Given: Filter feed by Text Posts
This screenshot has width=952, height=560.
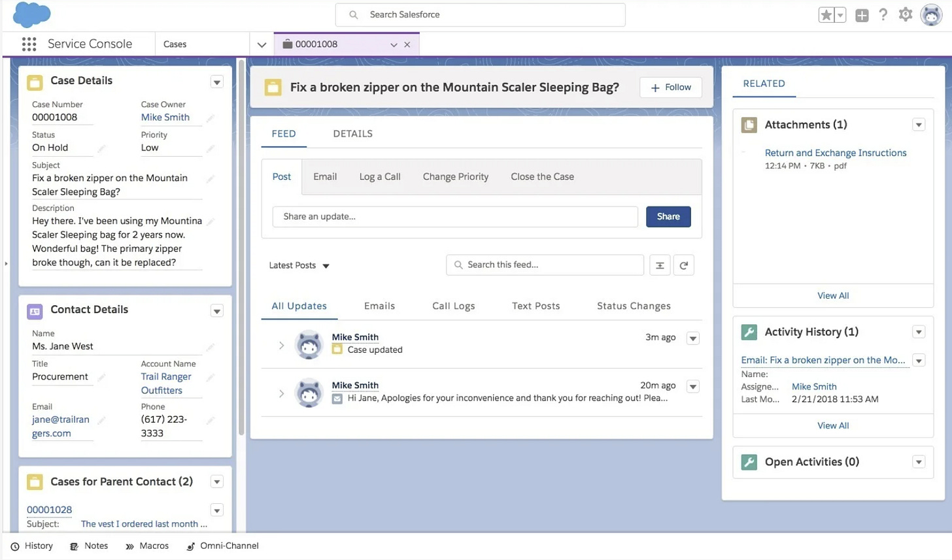Looking at the screenshot, I should click(536, 306).
